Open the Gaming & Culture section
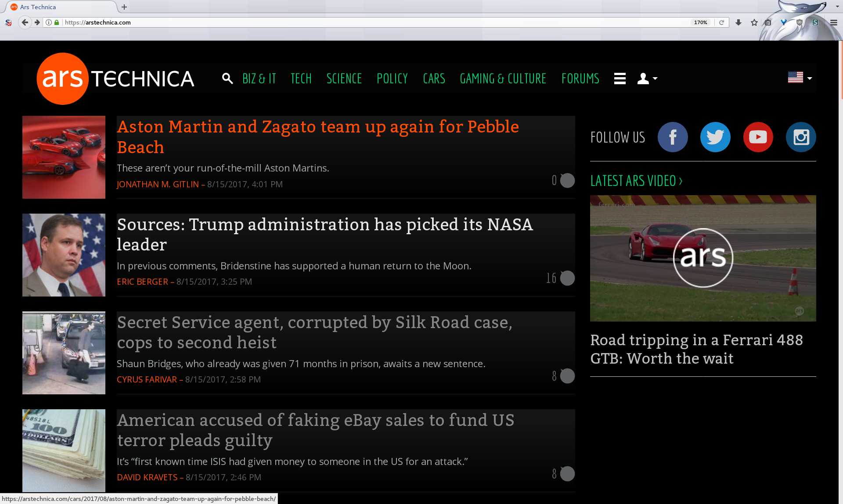The image size is (843, 504). coord(503,79)
